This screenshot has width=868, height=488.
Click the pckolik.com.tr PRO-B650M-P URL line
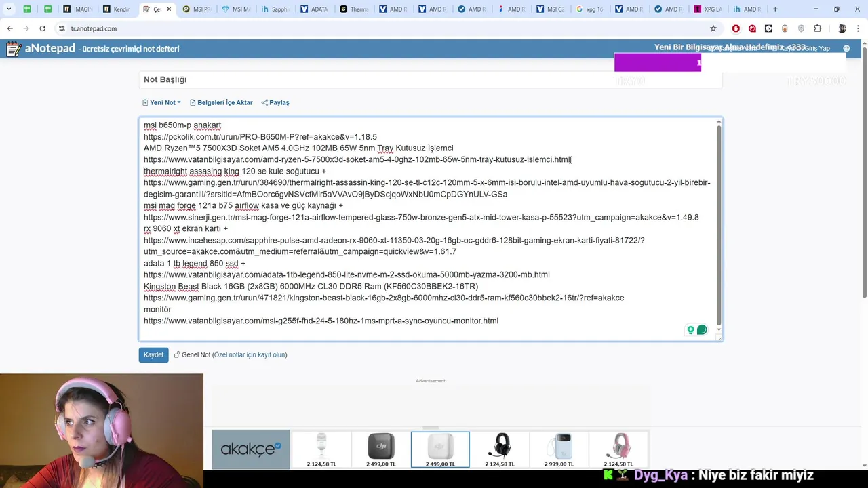[x=260, y=136]
